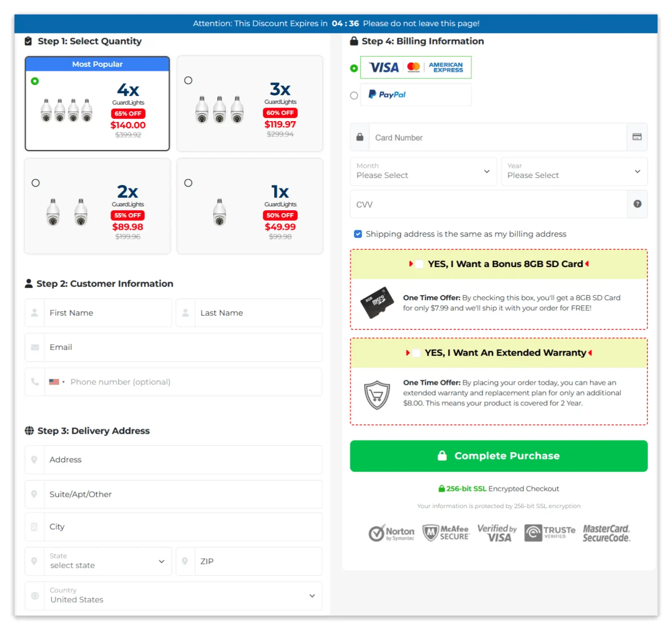Viewport: 672px width, 630px height.
Task: Click the globe icon next to Step 3
Action: click(29, 430)
